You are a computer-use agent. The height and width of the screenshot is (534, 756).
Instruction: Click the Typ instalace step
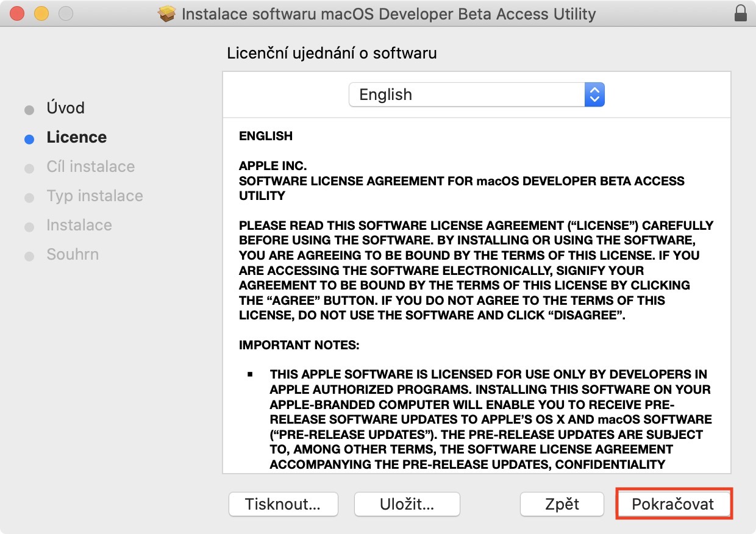(95, 196)
